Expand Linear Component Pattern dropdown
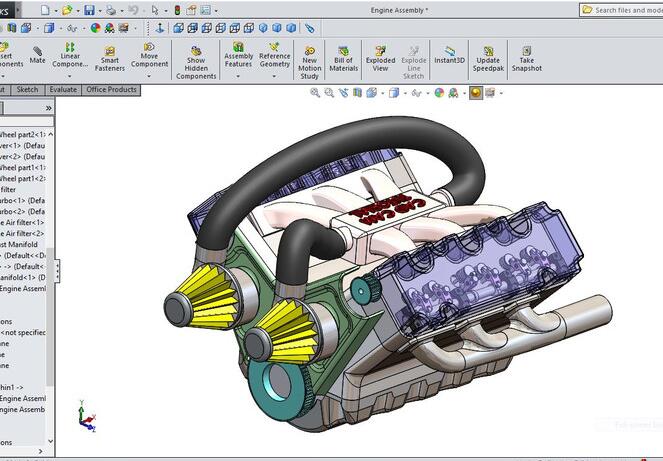Viewport: 663px width, 461px height. pos(70,74)
